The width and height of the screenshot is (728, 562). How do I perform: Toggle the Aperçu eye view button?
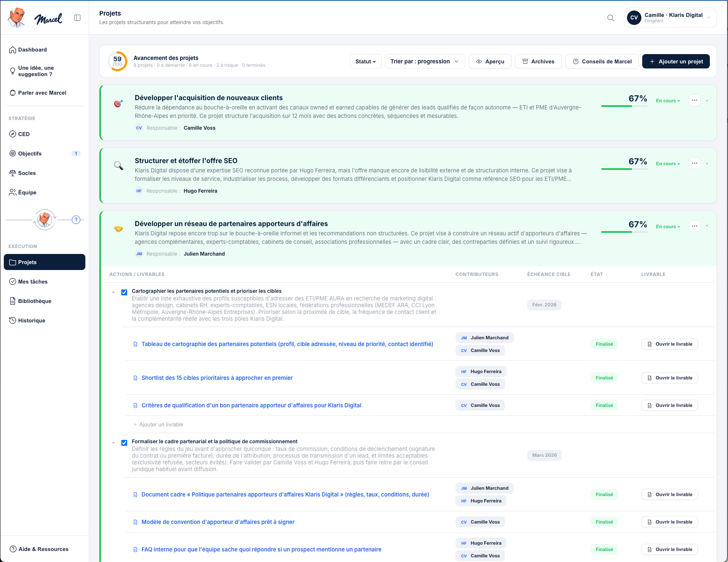(x=490, y=61)
